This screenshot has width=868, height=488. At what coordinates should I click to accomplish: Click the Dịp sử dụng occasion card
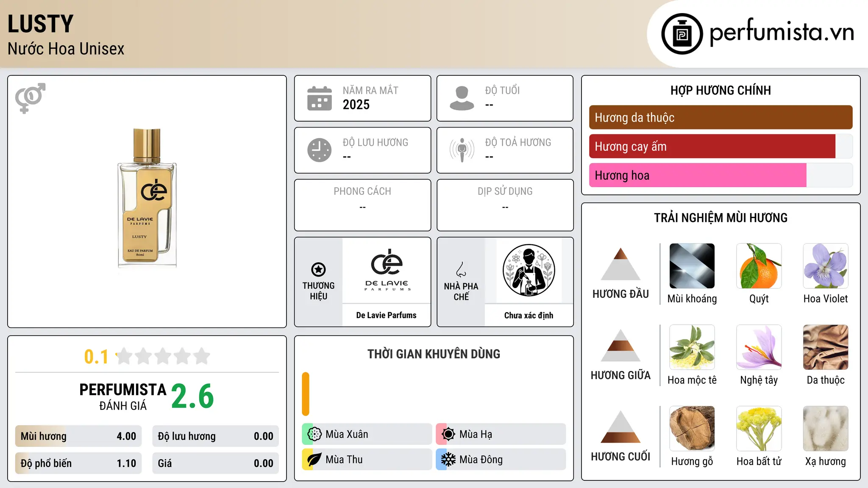(x=505, y=205)
